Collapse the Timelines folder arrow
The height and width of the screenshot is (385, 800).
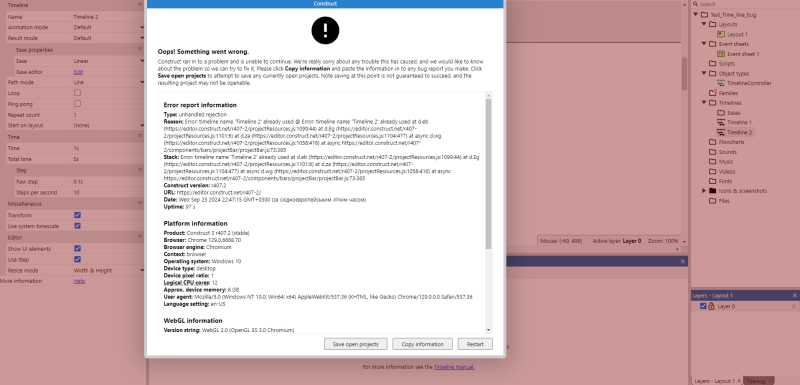(704, 102)
